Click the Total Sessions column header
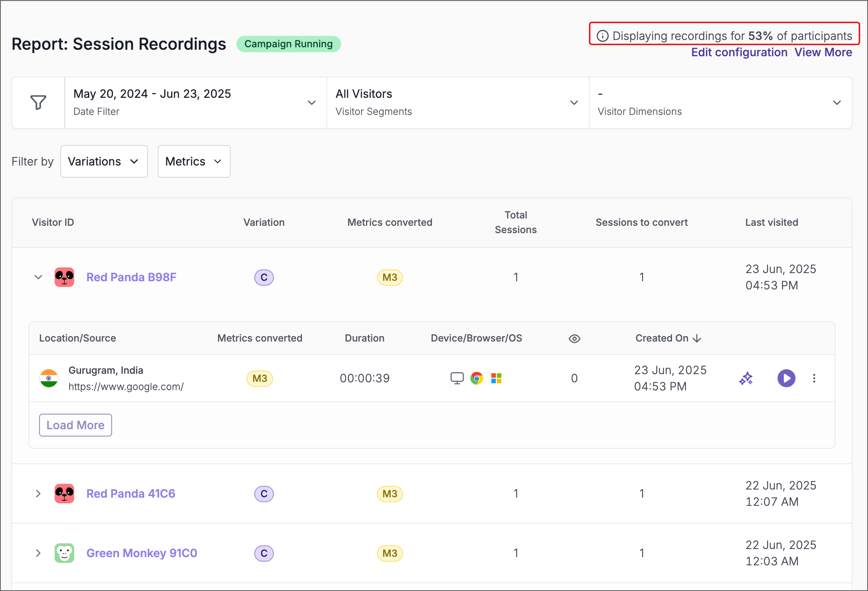The image size is (868, 591). click(x=516, y=223)
